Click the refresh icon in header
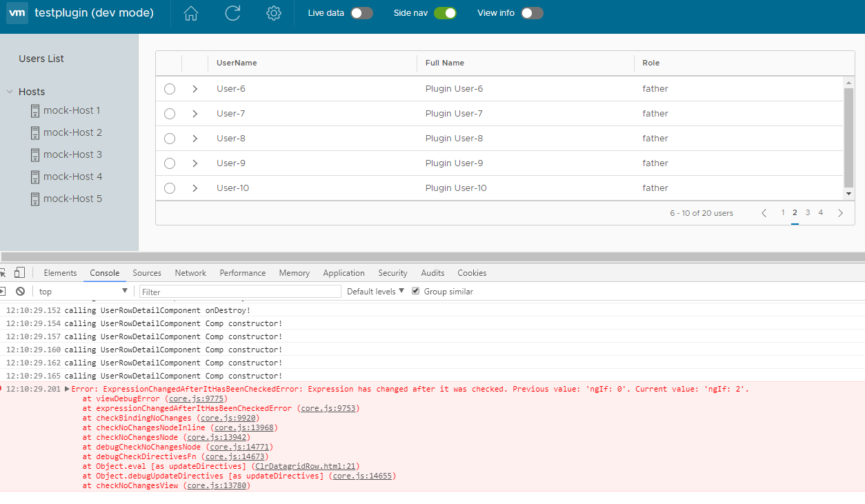 [232, 13]
